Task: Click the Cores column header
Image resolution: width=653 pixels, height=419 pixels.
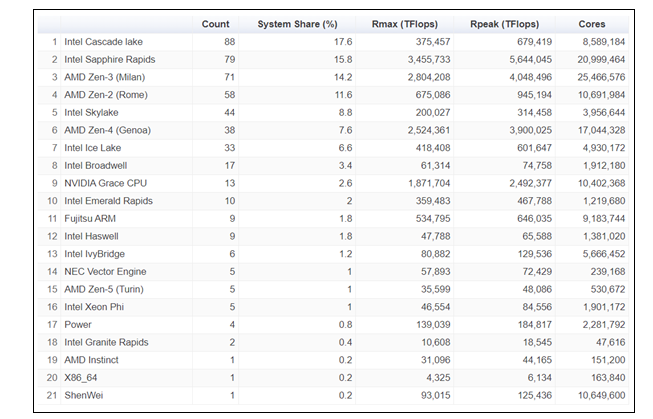Action: click(591, 24)
